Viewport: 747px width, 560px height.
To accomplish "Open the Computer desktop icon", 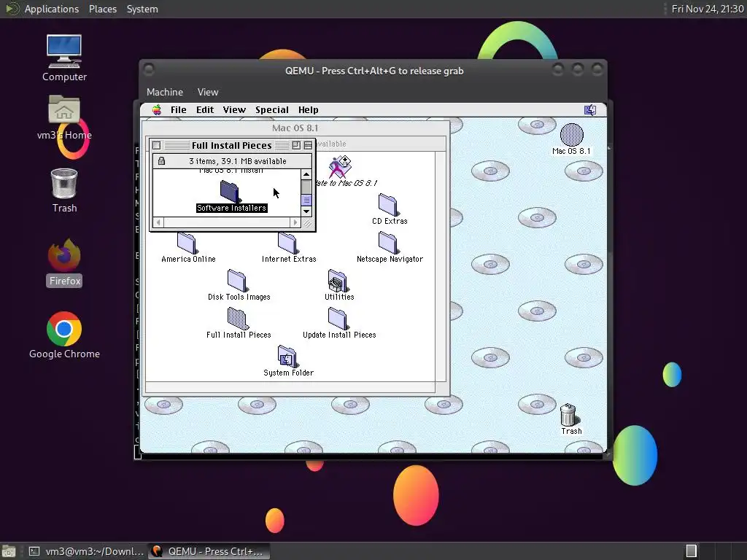I will [64, 58].
